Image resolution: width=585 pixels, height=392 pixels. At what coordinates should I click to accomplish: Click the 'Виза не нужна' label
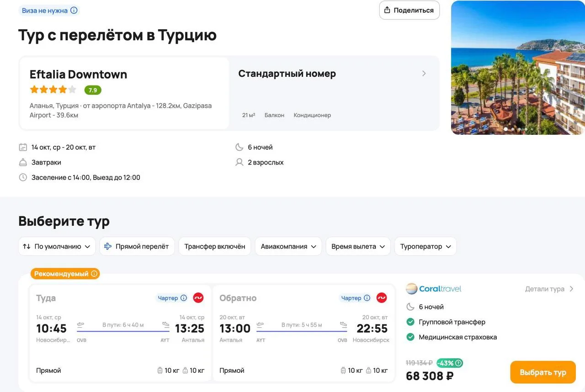tap(45, 11)
